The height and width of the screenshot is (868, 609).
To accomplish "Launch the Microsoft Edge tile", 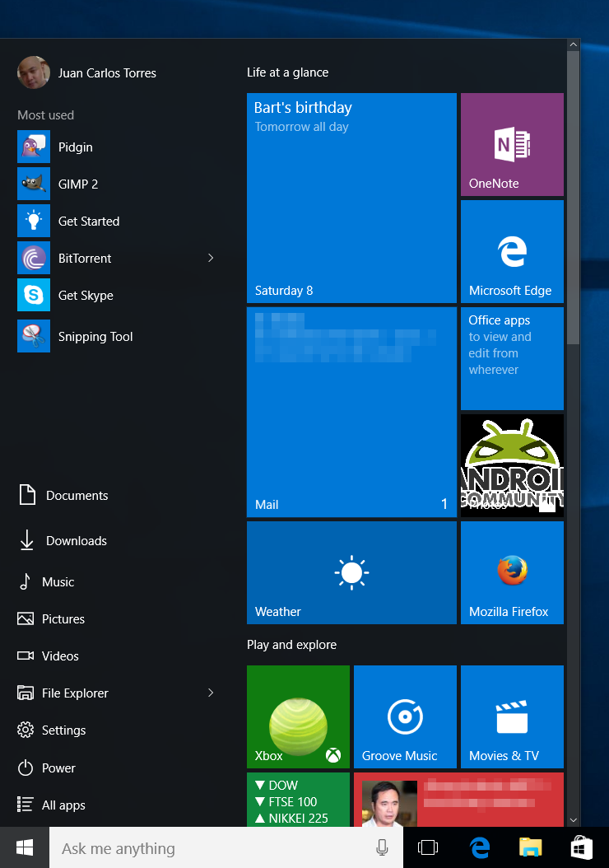I will (x=512, y=251).
